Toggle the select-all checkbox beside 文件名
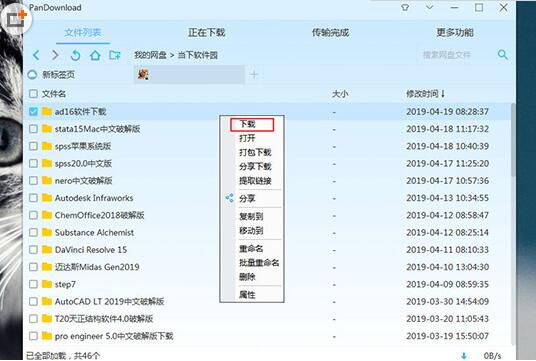 (x=33, y=94)
